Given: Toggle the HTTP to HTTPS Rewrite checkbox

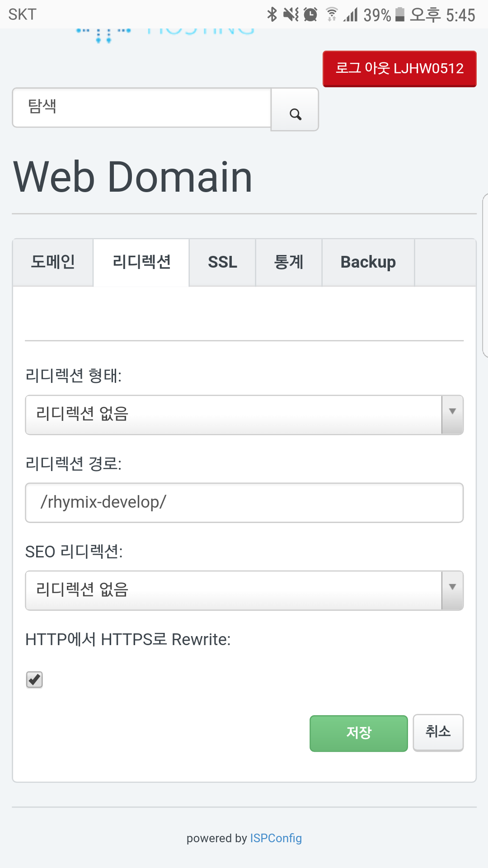Looking at the screenshot, I should point(34,679).
